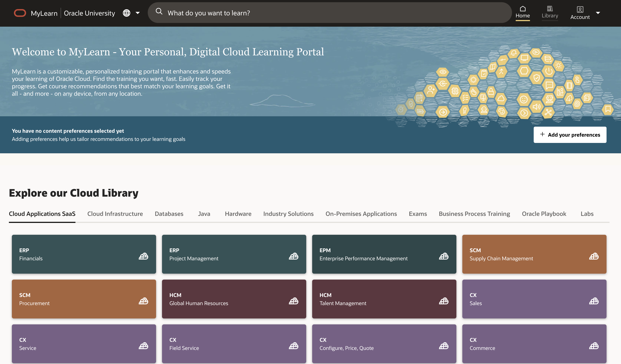Viewport: 621px width, 364px height.
Task: Open the Financials card title
Action: (31, 258)
